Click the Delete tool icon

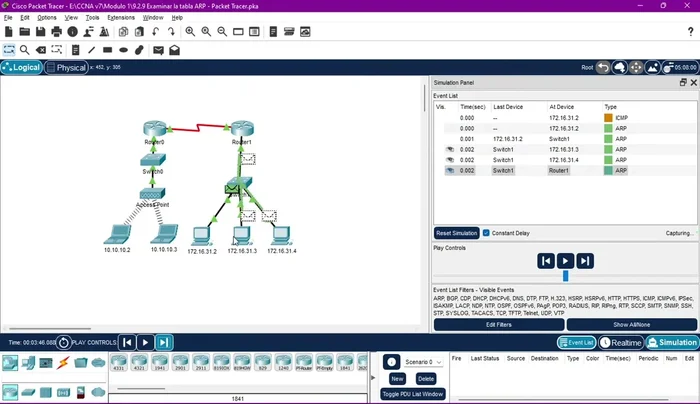pyautogui.click(x=42, y=49)
